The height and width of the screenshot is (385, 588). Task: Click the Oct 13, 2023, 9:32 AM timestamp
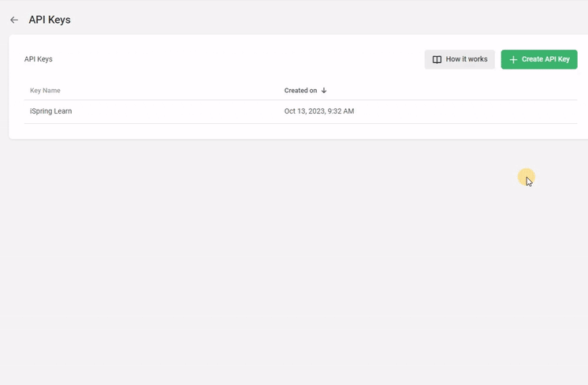[318, 111]
